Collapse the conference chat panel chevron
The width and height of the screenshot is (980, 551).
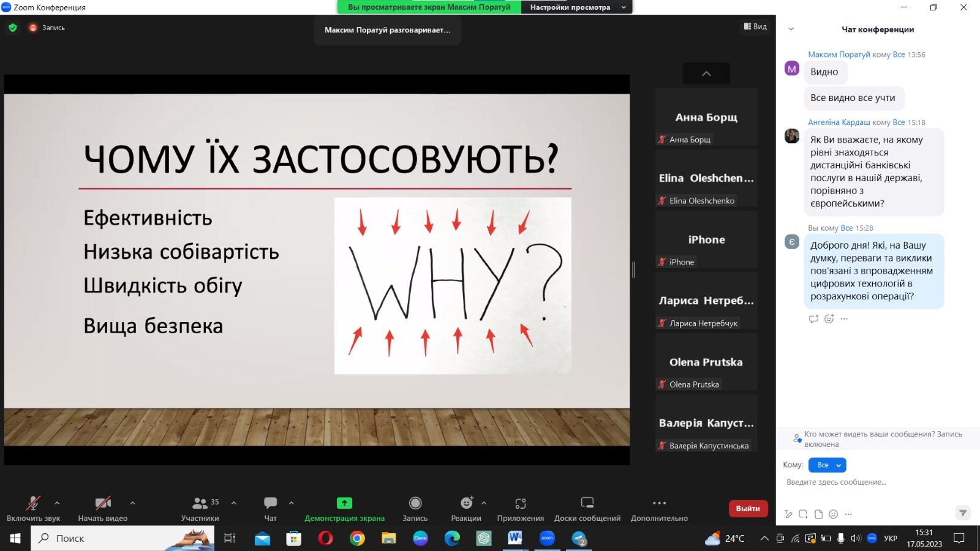(791, 29)
